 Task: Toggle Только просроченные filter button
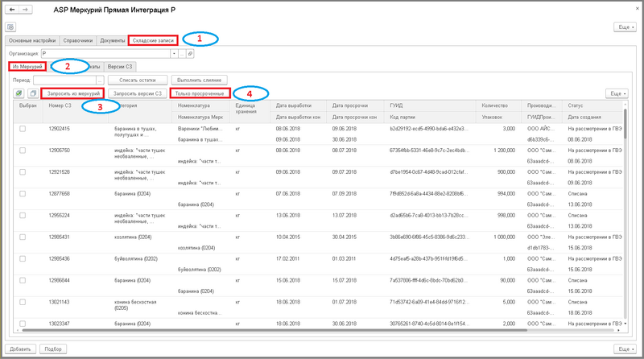pyautogui.click(x=200, y=93)
